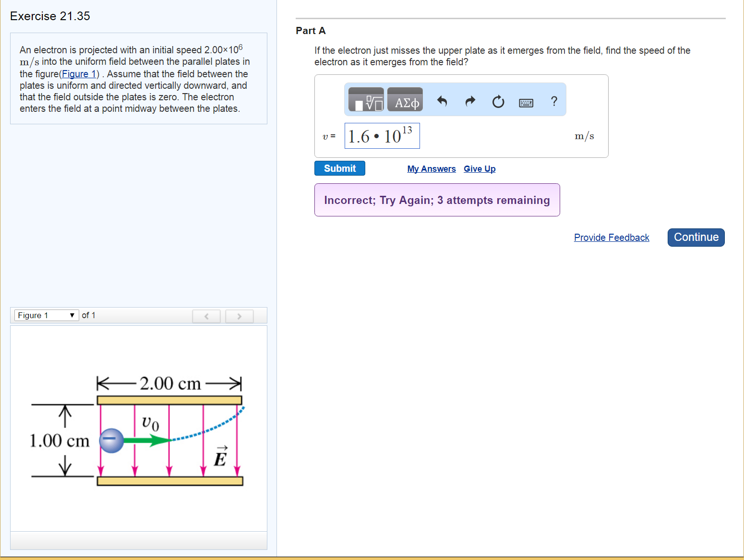Open My Answers
Image resolution: width=744 pixels, height=560 pixels.
pyautogui.click(x=431, y=168)
